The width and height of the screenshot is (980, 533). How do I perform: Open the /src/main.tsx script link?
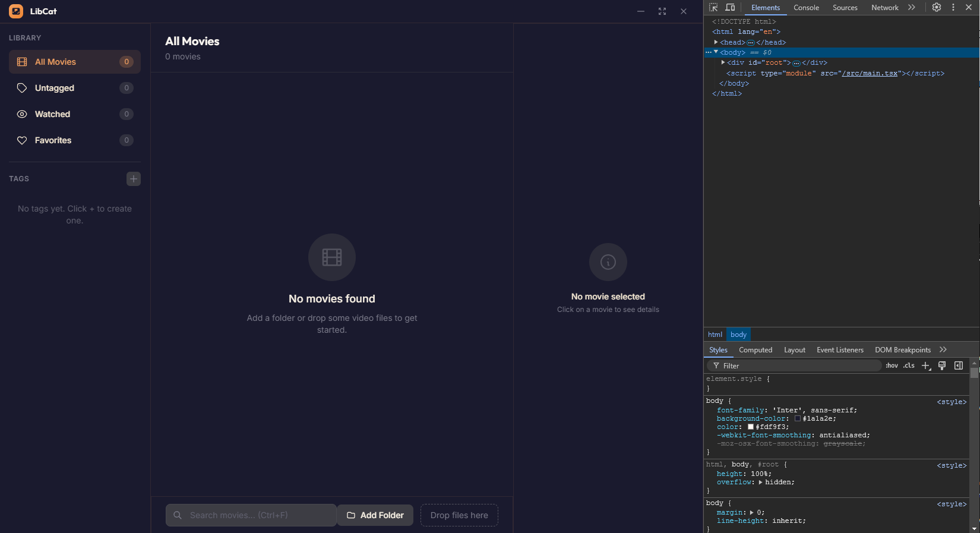click(870, 73)
